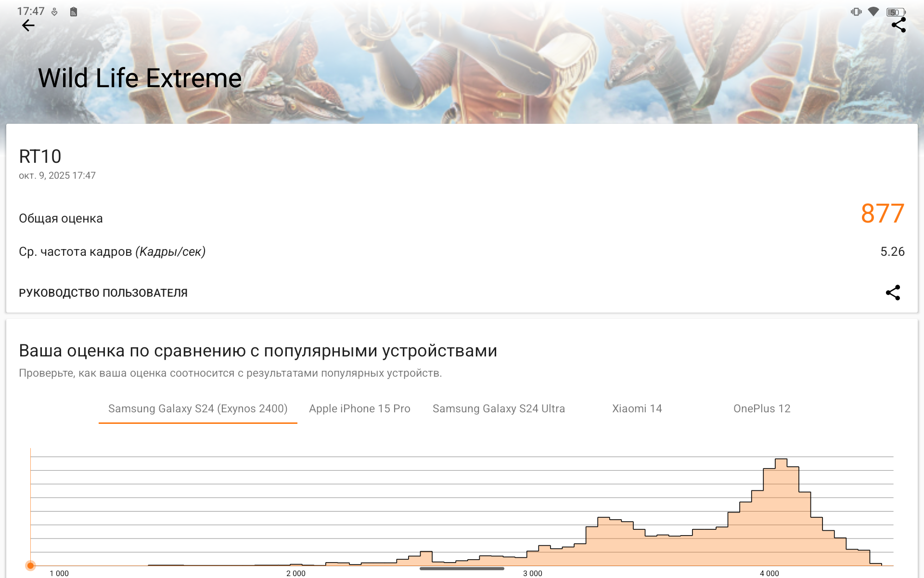Switch to Samsung Galaxy S24 Ultra tab

pos(499,408)
